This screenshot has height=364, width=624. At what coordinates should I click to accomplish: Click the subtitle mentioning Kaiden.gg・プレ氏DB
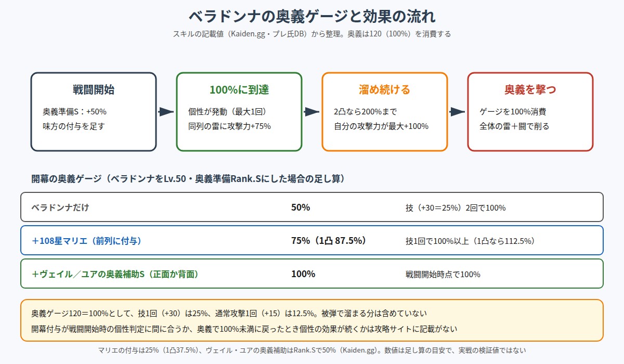[x=312, y=34]
